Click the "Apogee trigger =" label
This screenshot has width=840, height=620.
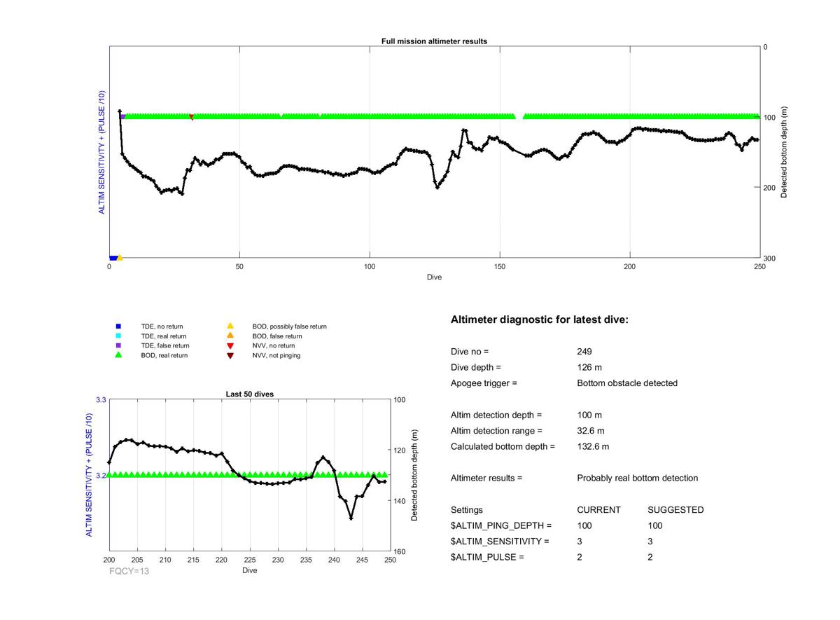[x=484, y=383]
